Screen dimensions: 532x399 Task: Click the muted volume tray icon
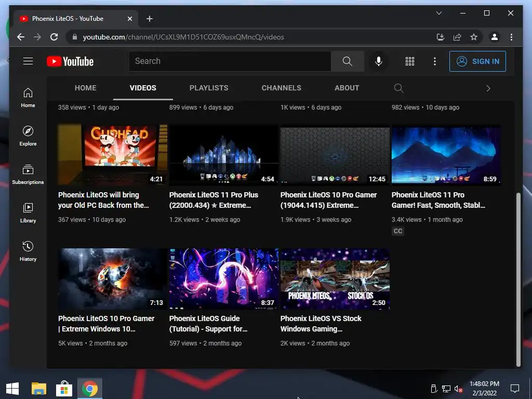(459, 389)
